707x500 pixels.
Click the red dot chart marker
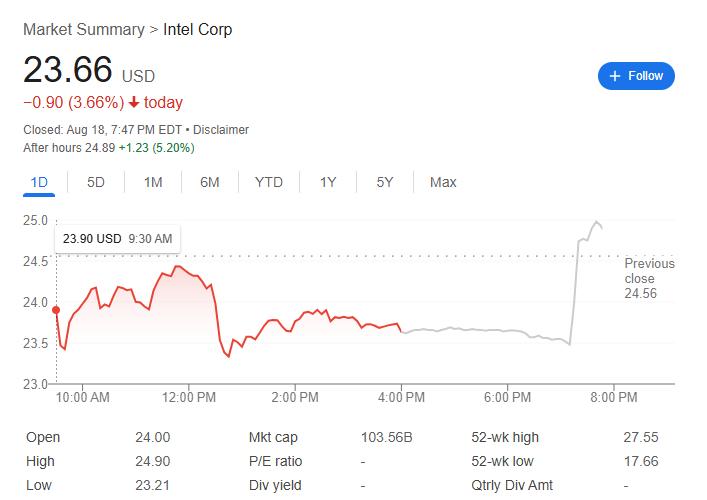tap(56, 310)
